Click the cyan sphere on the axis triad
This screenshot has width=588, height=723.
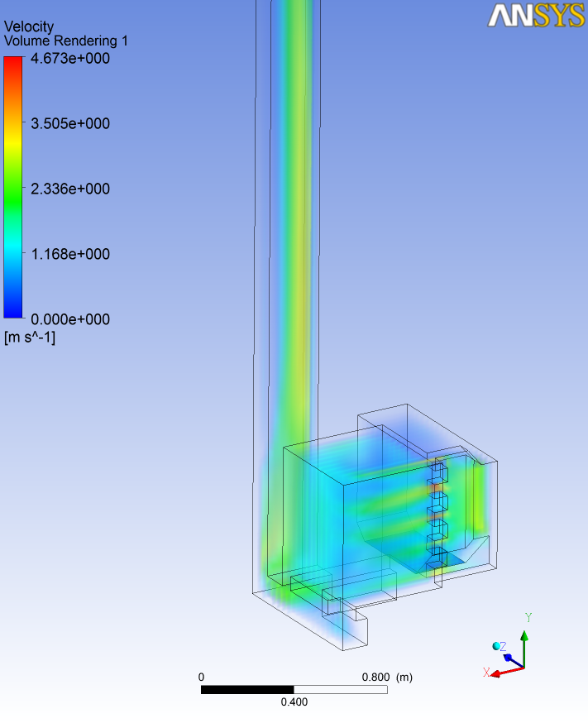(496, 646)
